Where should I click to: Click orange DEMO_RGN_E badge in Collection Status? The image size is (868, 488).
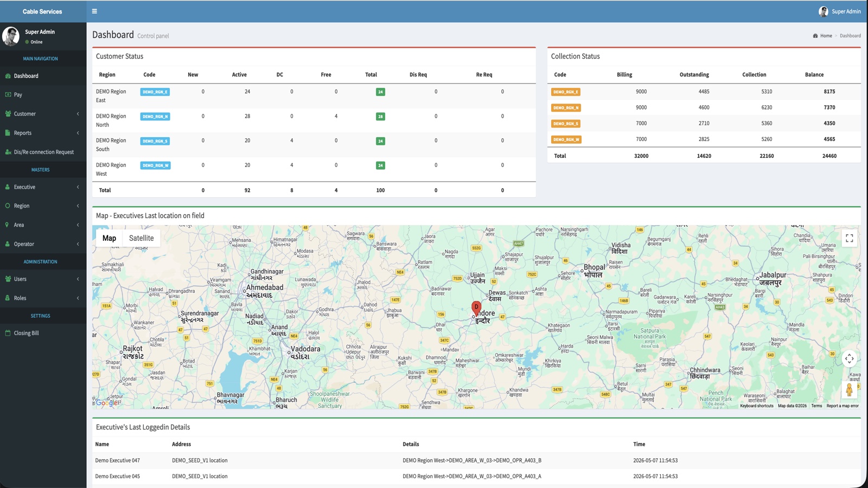pyautogui.click(x=566, y=92)
